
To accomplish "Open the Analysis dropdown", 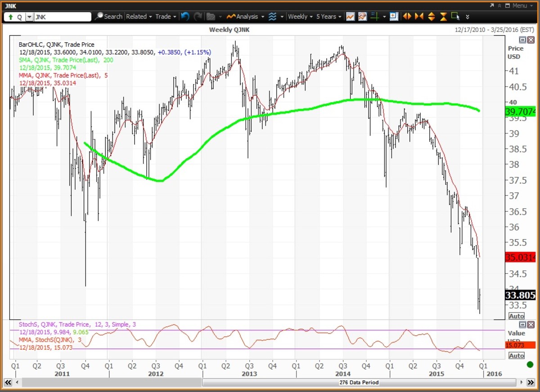I will 245,17.
